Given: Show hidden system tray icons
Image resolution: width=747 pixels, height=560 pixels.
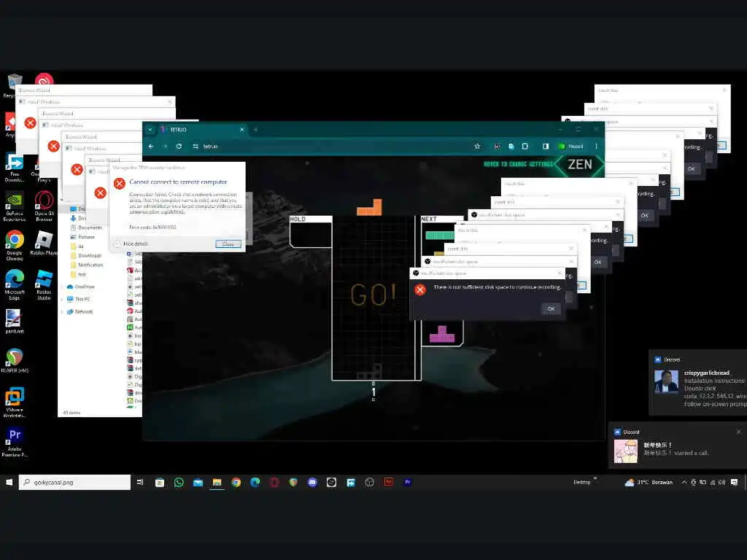Looking at the screenshot, I should [x=684, y=483].
